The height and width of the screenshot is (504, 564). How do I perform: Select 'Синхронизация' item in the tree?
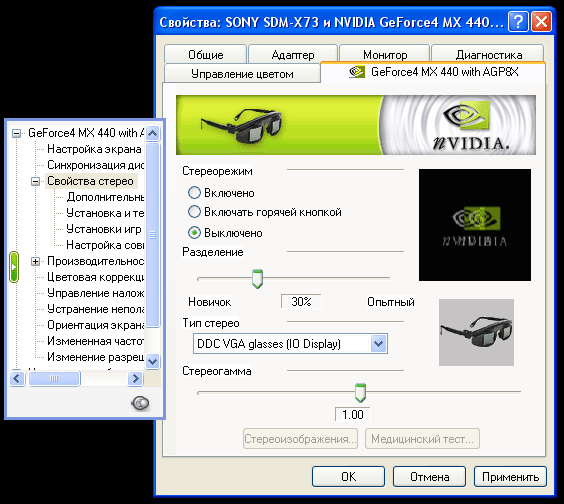tap(95, 165)
